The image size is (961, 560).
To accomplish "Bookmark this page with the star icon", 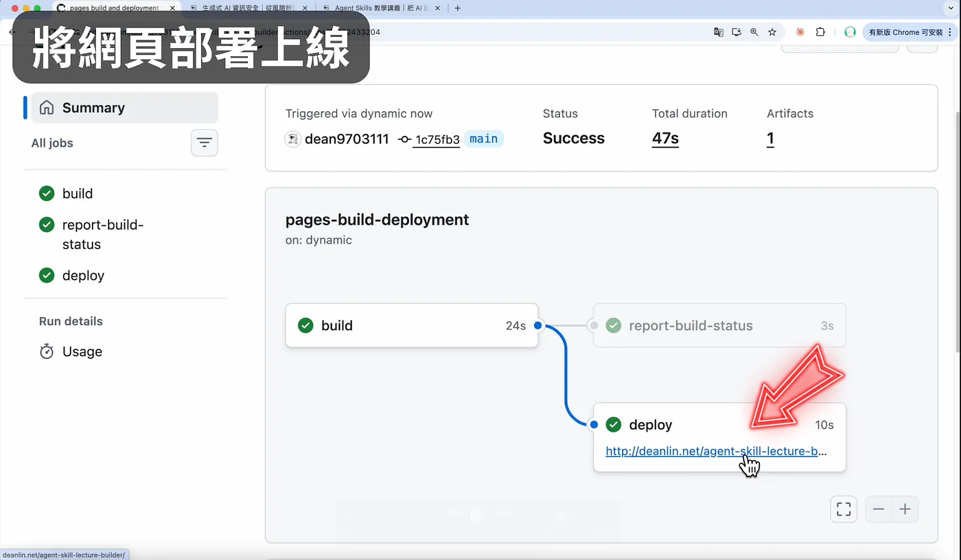I will click(x=772, y=32).
